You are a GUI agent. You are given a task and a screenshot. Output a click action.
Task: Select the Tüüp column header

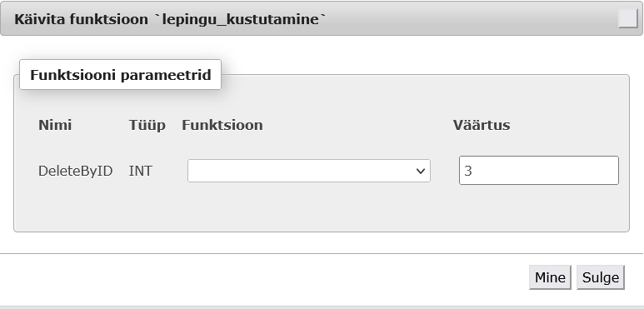pyautogui.click(x=147, y=125)
